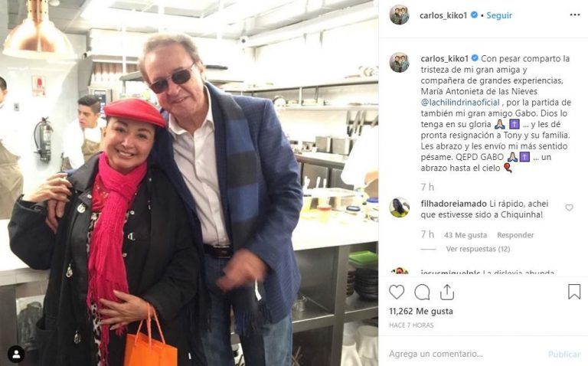
Task: Open filhadoreiamado's avatar
Action: pyautogui.click(x=400, y=208)
